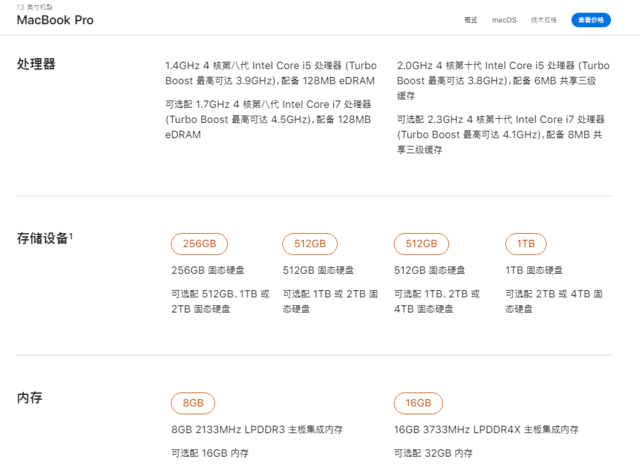Click text 可选配 2TB 或 4TB 固态硬盘
The image size is (640, 470).
click(x=554, y=302)
